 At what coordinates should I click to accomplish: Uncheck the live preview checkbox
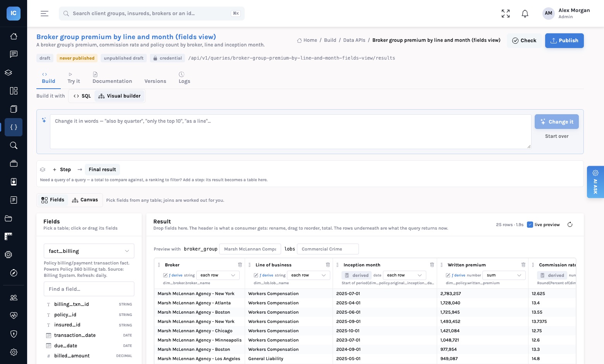point(530,225)
